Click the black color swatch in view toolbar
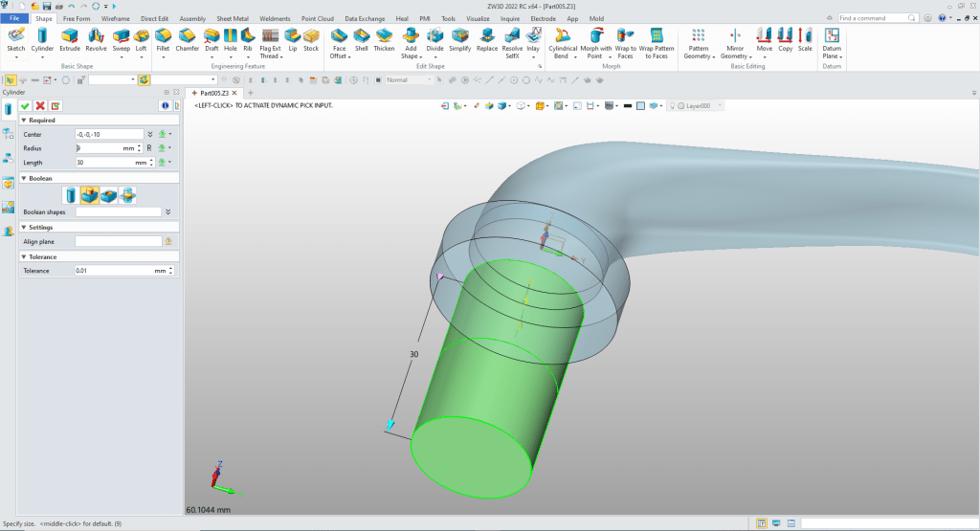Viewport: 980px width, 531px height. [627, 105]
